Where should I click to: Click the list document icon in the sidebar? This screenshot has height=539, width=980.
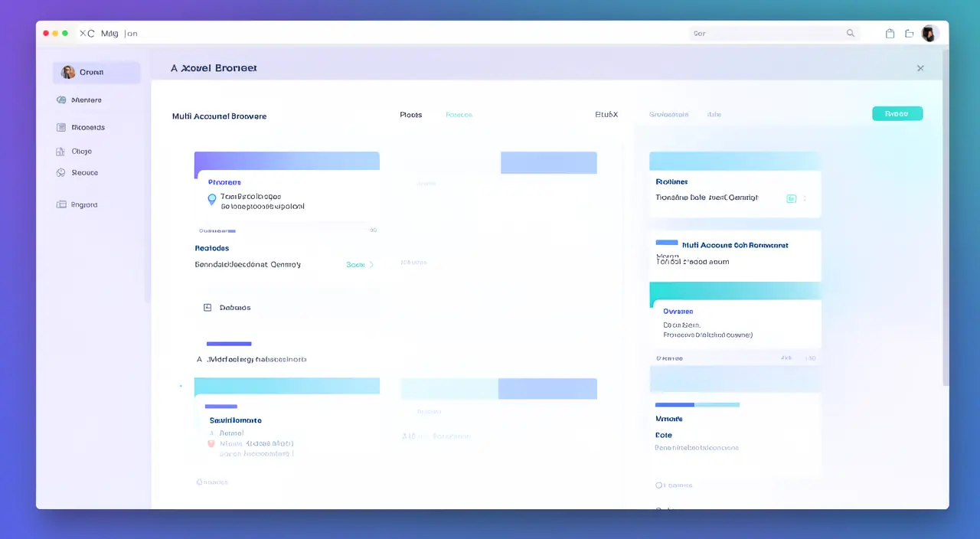point(61,128)
